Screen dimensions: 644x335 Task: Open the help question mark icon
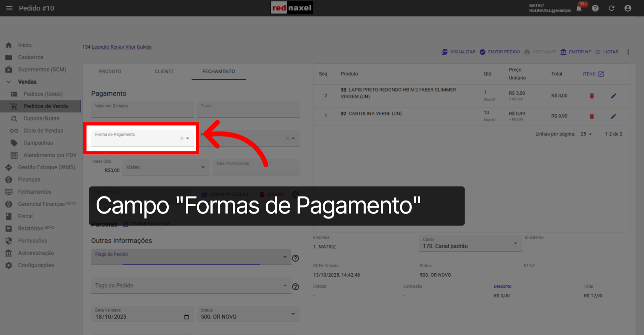[595, 8]
